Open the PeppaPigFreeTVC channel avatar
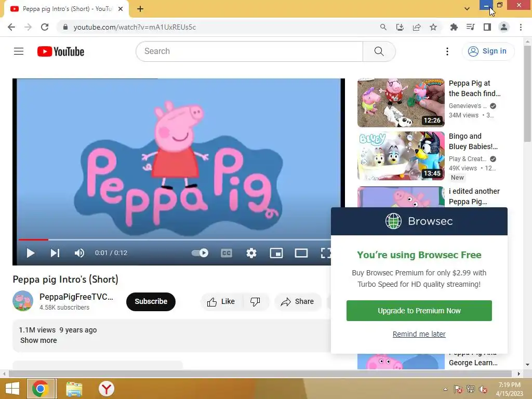Viewport: 532px width, 399px height. pos(23,301)
